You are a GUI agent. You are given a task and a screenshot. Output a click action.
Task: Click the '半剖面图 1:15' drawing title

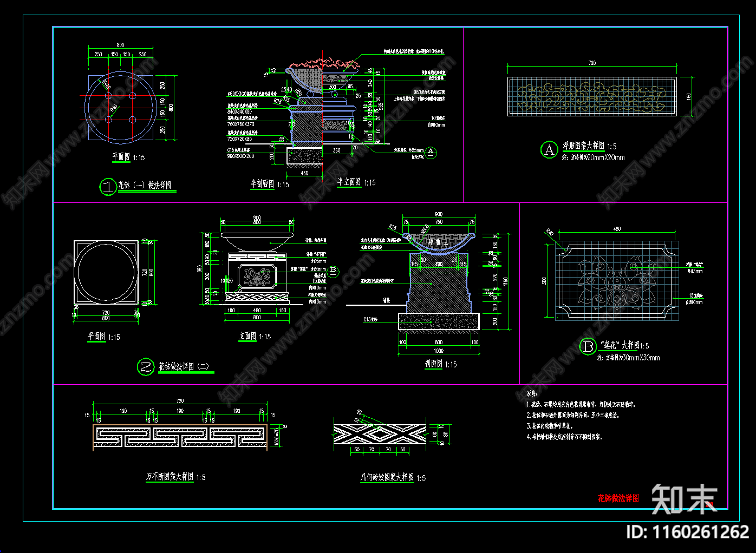point(270,185)
